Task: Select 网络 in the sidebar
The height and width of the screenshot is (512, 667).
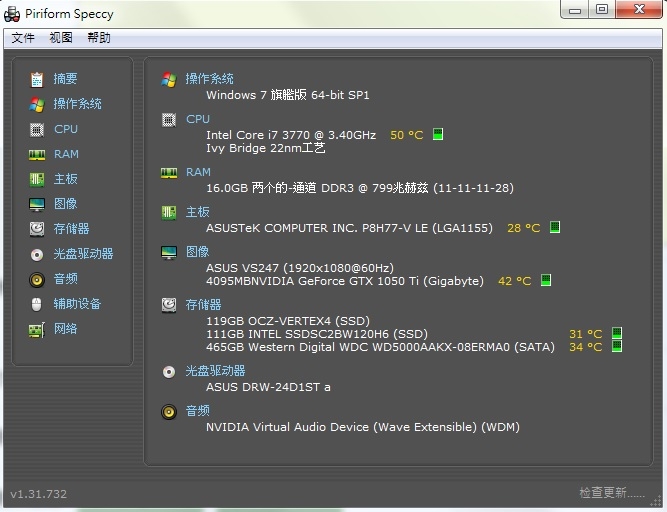Action: click(65, 329)
